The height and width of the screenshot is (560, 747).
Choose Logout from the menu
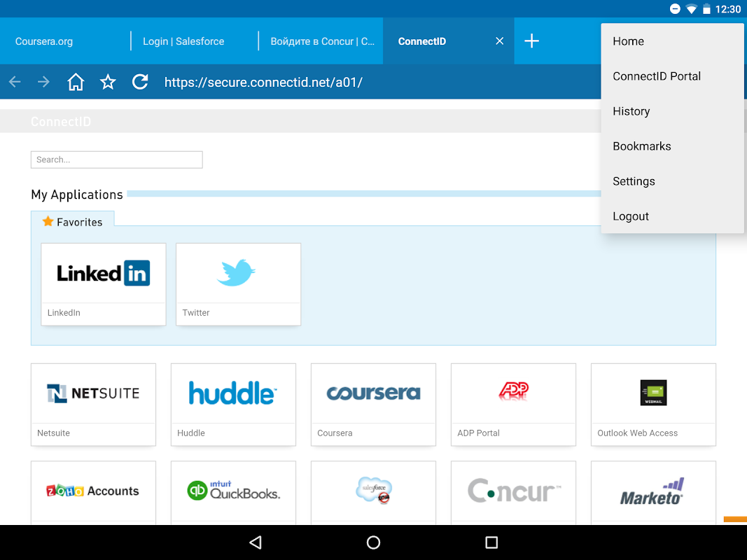coord(672,216)
